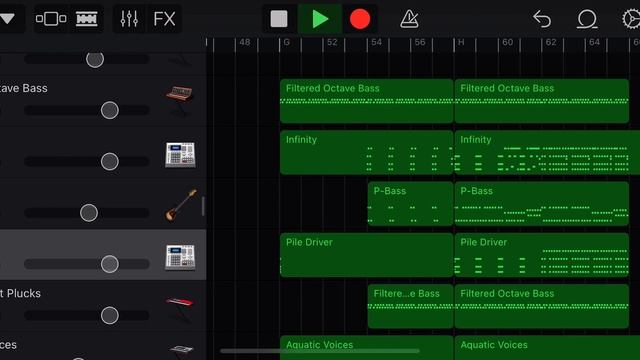Select the Infinity region at section G

tap(366, 152)
